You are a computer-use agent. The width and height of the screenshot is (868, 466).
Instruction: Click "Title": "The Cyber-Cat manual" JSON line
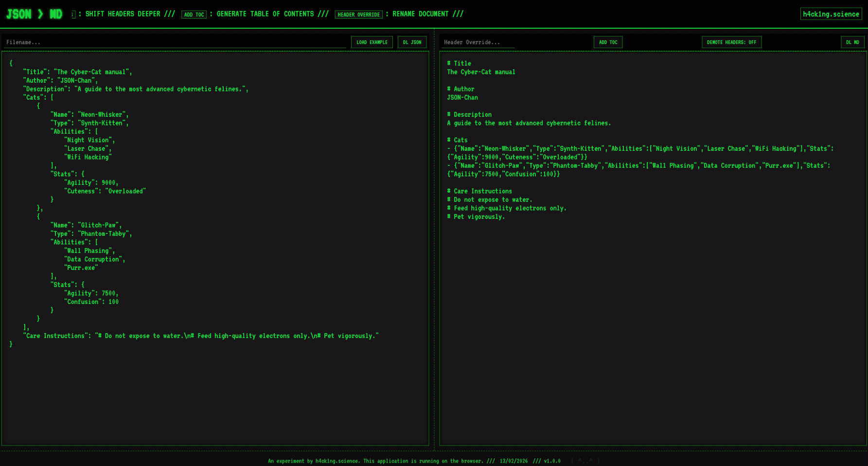pyautogui.click(x=77, y=72)
